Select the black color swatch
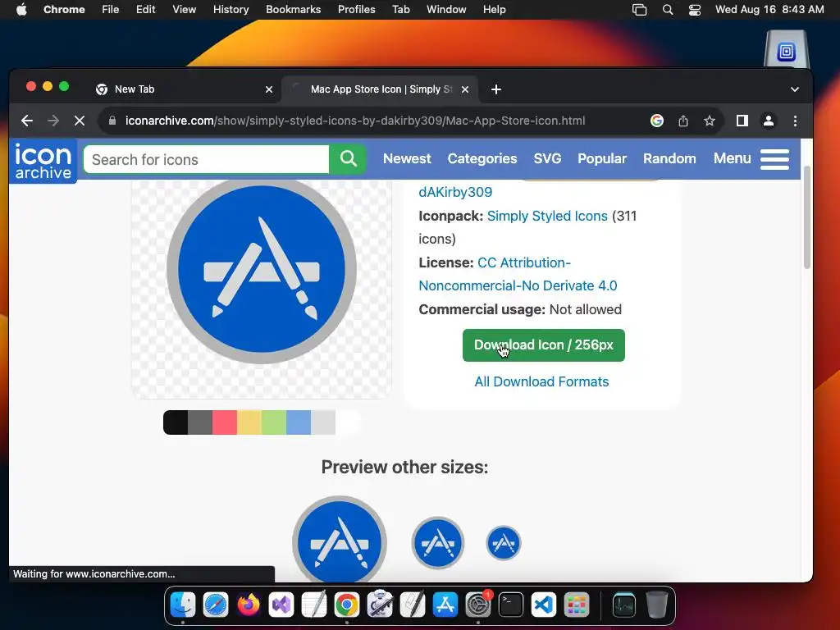Viewport: 840px width, 630px height. [x=176, y=422]
